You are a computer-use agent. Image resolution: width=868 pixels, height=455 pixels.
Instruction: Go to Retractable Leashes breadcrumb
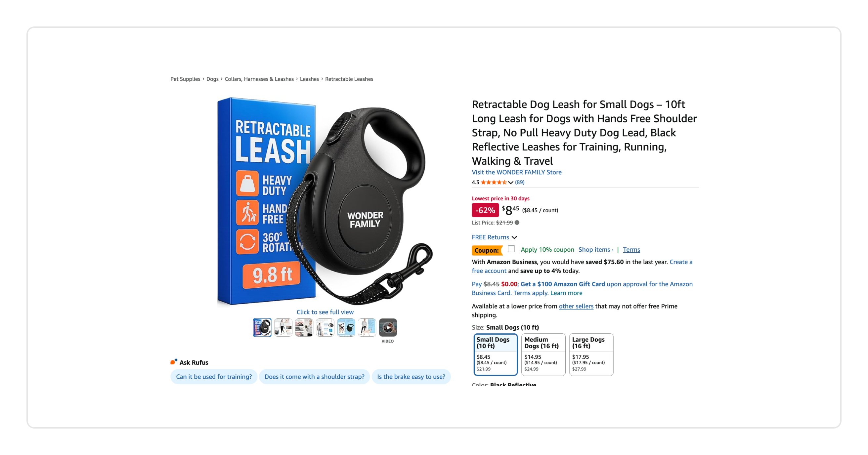(x=349, y=79)
